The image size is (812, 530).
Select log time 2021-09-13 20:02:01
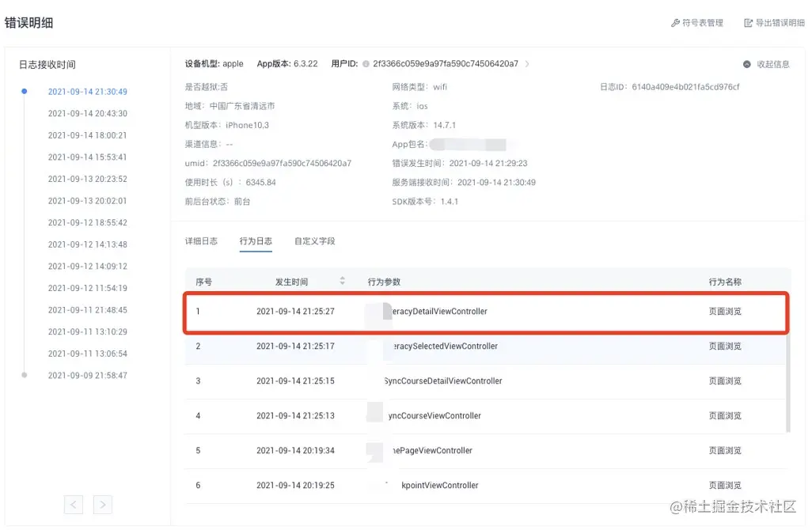[88, 201]
